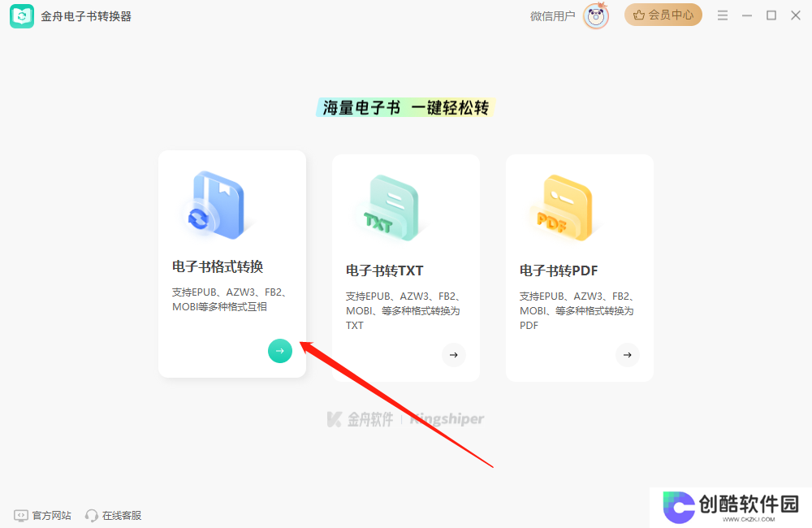Image resolution: width=812 pixels, height=528 pixels.
Task: Click the description text under 电子书格式转换
Action: [x=230, y=300]
